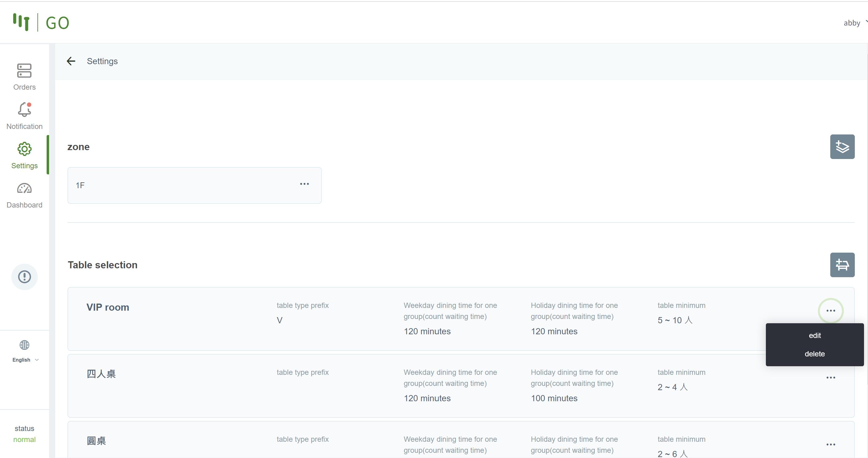Image resolution: width=868 pixels, height=458 pixels.
Task: Click the back arrow beside Settings
Action: tap(71, 61)
